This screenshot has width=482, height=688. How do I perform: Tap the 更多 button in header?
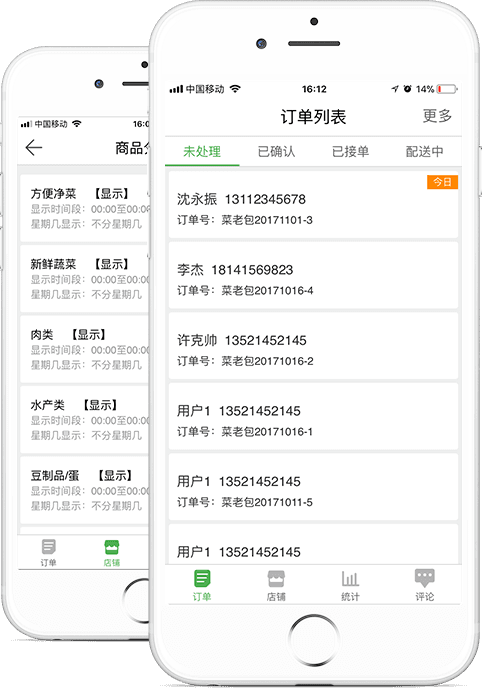pos(437,116)
